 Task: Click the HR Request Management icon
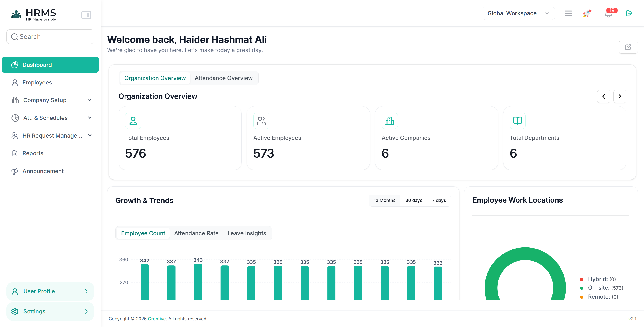[x=15, y=136]
